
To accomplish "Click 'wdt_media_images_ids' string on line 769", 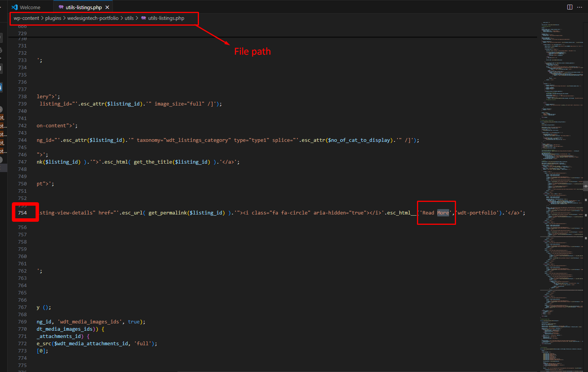I will (90, 322).
